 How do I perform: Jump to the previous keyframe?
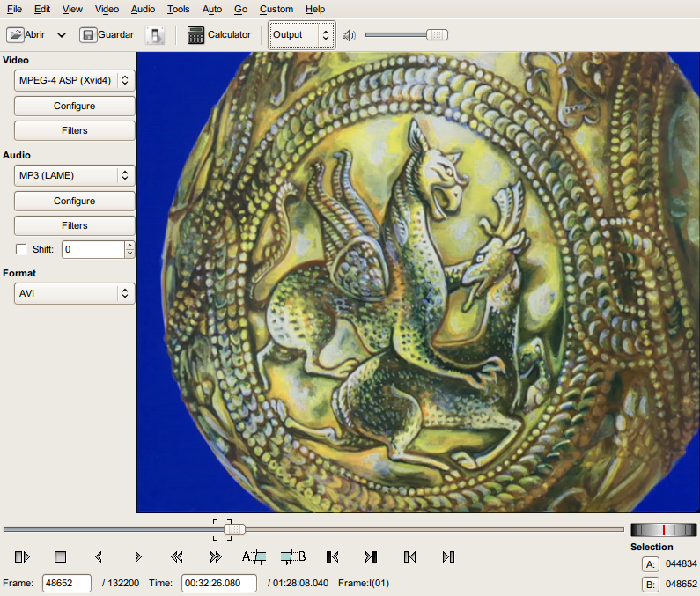(x=176, y=556)
